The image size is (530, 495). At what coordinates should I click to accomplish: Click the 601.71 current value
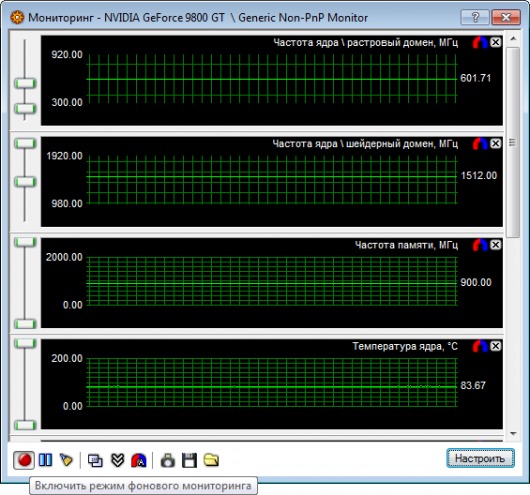tap(475, 78)
